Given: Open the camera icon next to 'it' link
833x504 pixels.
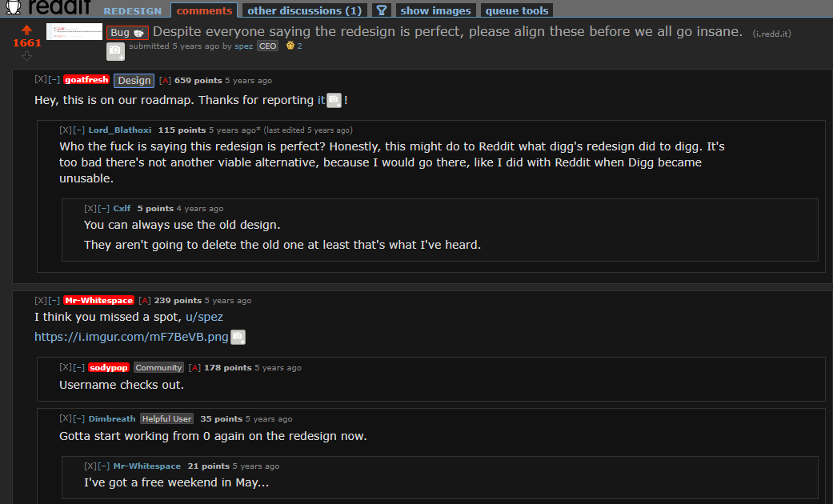Looking at the screenshot, I should (334, 100).
